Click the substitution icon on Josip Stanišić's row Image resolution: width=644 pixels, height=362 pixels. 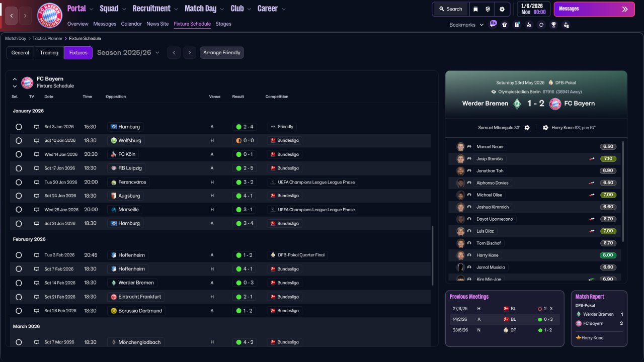coord(592,159)
